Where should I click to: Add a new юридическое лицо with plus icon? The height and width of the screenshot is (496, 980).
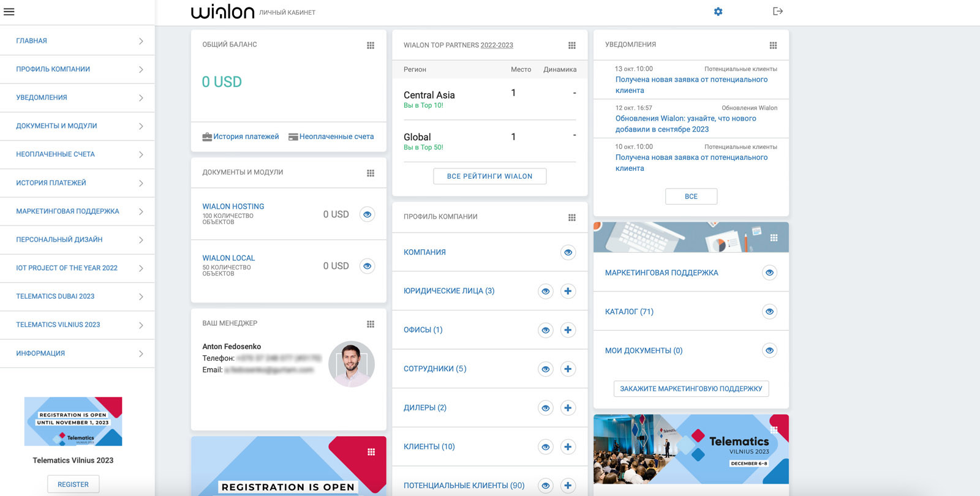[x=568, y=291]
